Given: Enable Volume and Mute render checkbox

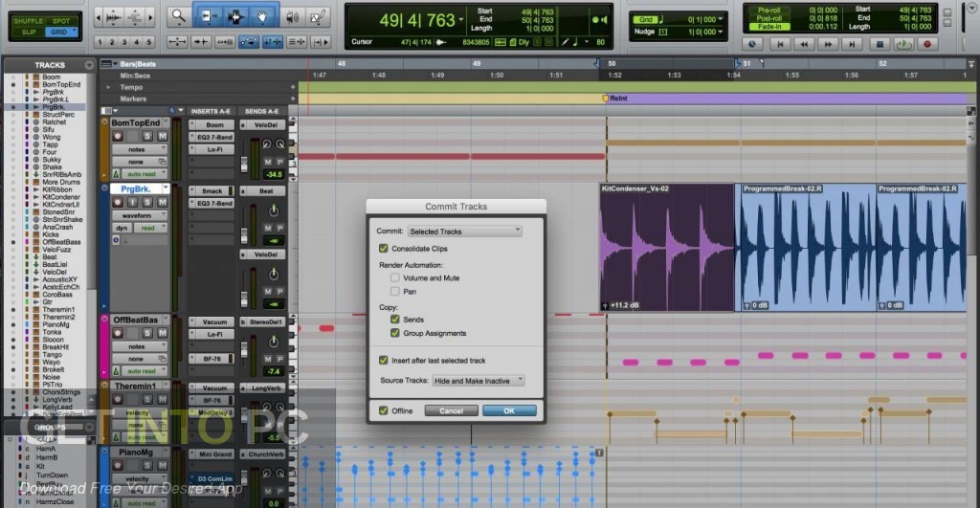Looking at the screenshot, I should click(395, 277).
